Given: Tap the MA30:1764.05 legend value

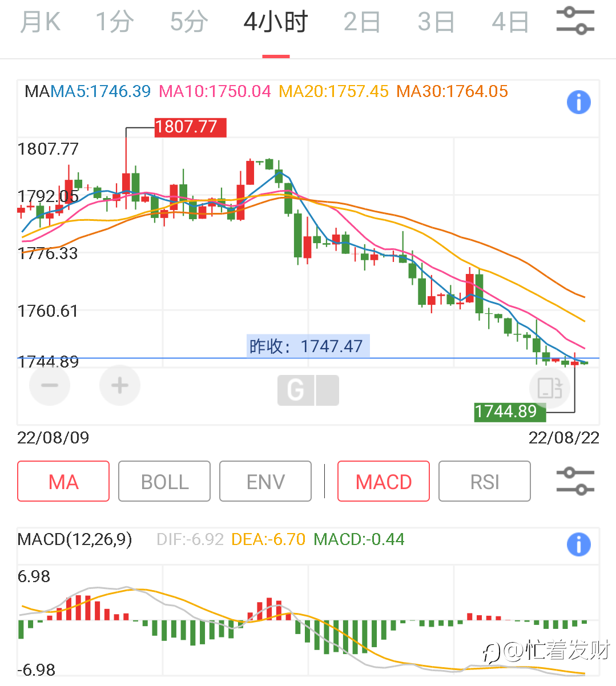Looking at the screenshot, I should (x=452, y=91).
